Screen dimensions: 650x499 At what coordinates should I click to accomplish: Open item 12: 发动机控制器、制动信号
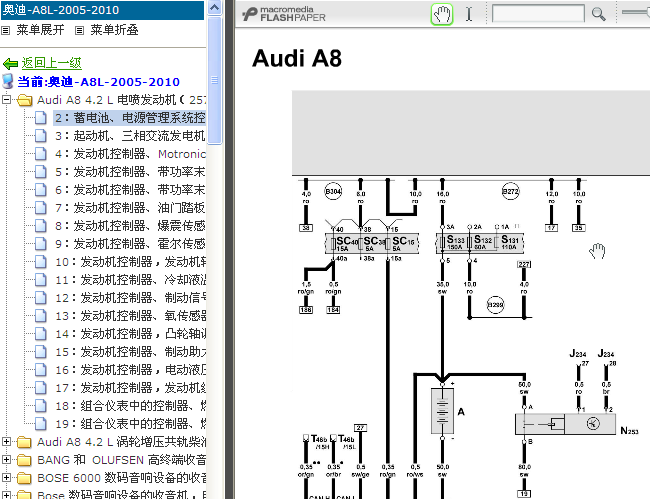130,298
